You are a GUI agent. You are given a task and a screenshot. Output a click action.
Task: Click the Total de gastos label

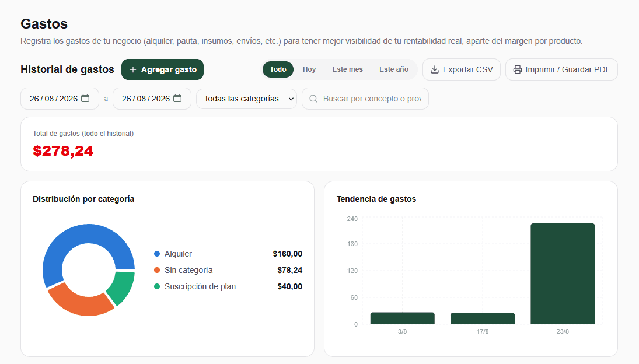pos(83,134)
